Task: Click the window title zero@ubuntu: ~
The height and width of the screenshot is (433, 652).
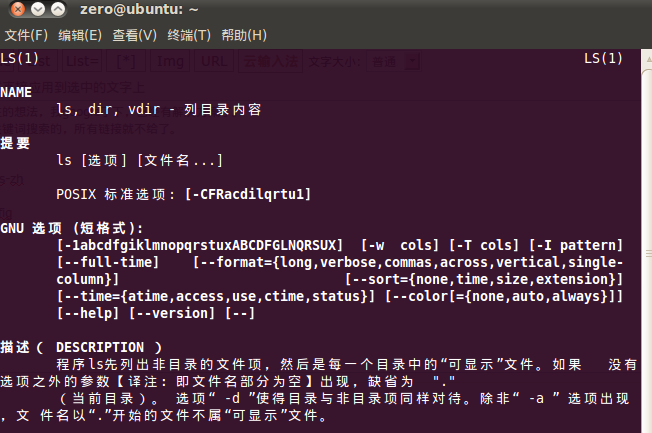Action: 139,9
